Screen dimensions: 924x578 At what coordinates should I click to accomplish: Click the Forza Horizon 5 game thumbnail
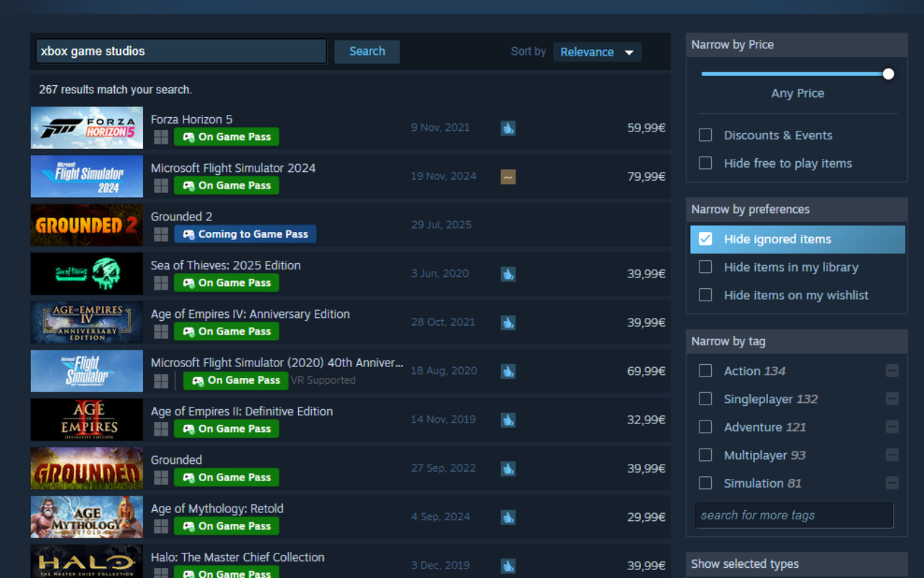coord(87,128)
